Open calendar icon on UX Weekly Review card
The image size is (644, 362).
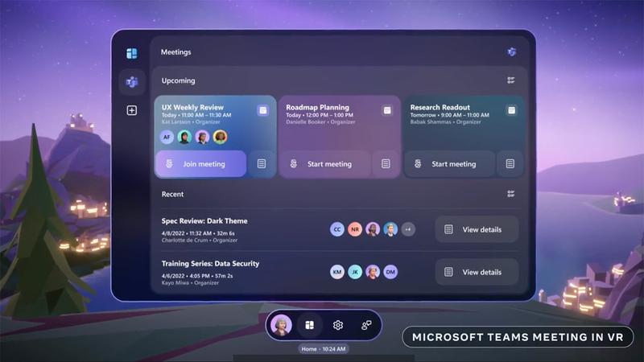263,110
